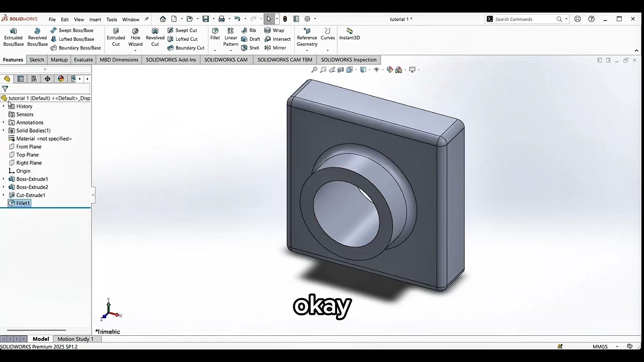Image resolution: width=644 pixels, height=362 pixels.
Task: Select the Swept Cut command
Action: point(182,30)
